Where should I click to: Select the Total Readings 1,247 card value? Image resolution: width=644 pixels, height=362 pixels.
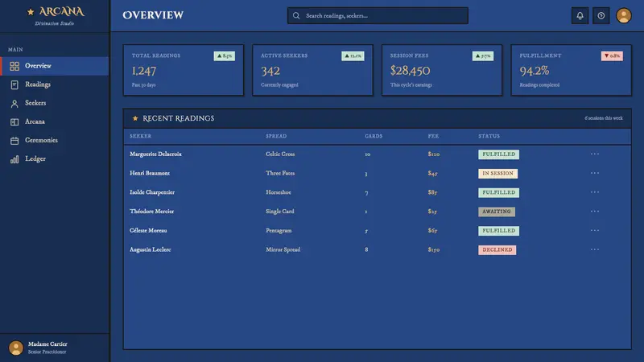click(x=144, y=71)
